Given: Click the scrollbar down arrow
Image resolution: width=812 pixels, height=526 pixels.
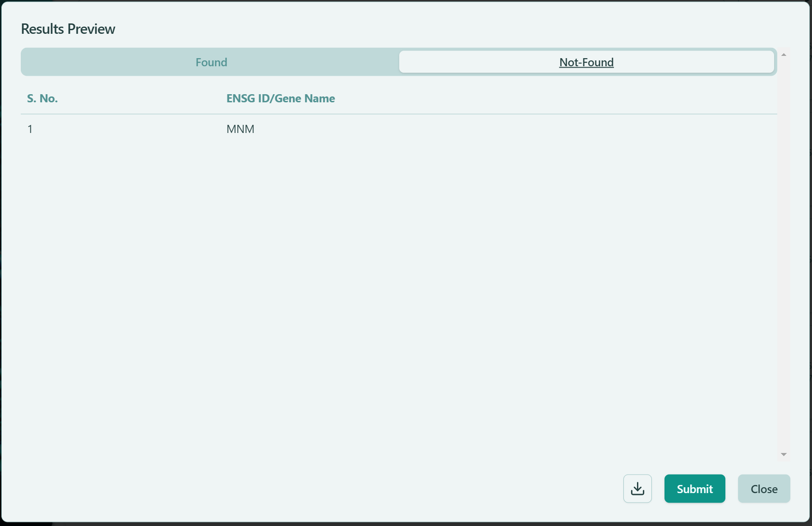Looking at the screenshot, I should click(x=784, y=454).
